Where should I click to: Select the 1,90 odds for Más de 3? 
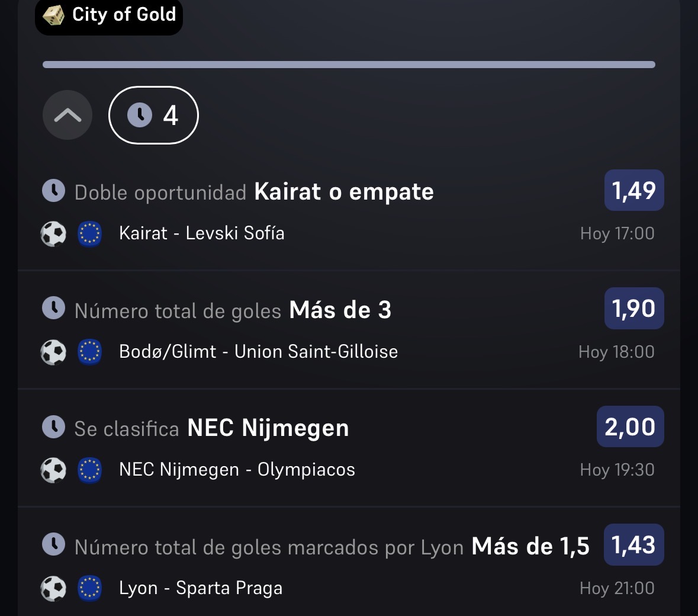634,308
